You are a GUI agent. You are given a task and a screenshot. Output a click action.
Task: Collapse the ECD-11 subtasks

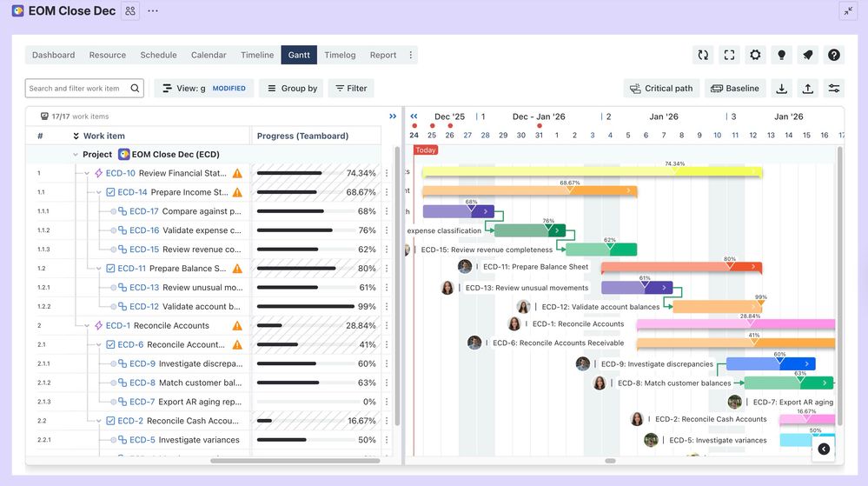[x=98, y=269]
